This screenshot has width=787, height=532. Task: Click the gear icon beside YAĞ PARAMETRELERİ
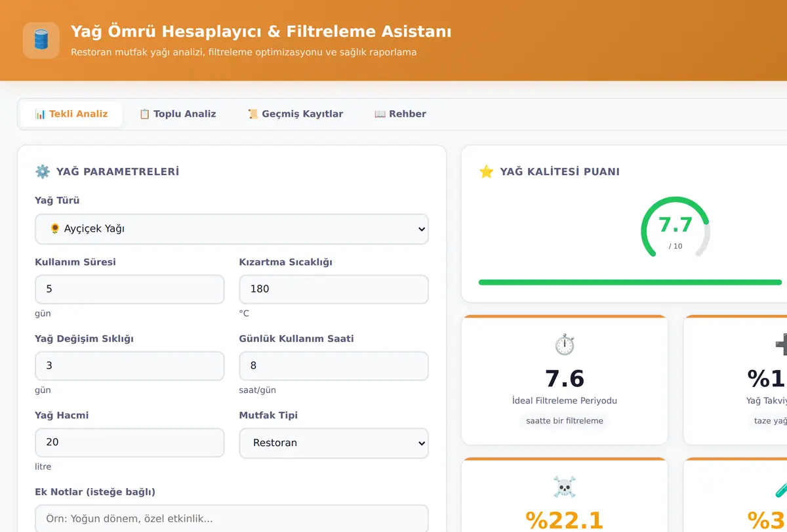(43, 172)
